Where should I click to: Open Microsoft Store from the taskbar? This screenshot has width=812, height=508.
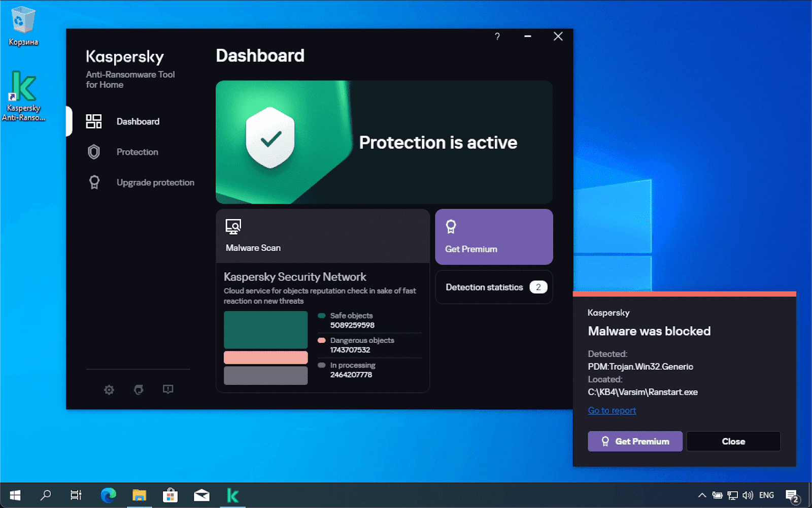click(x=170, y=495)
